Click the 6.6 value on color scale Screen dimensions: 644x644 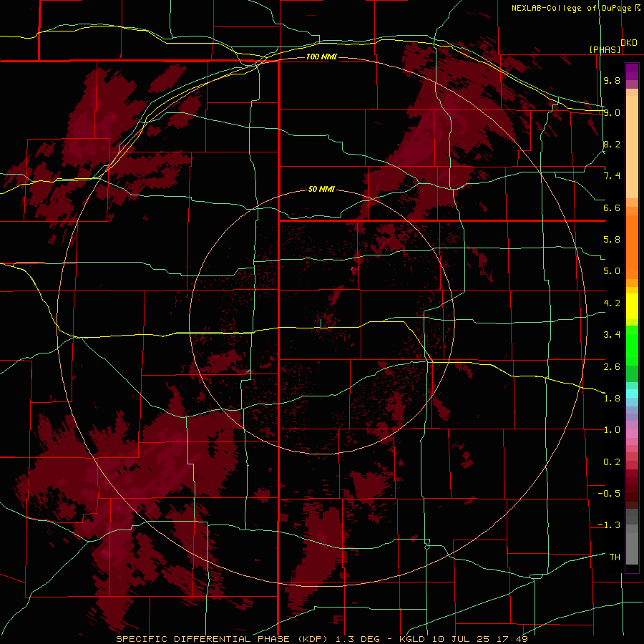click(x=612, y=208)
